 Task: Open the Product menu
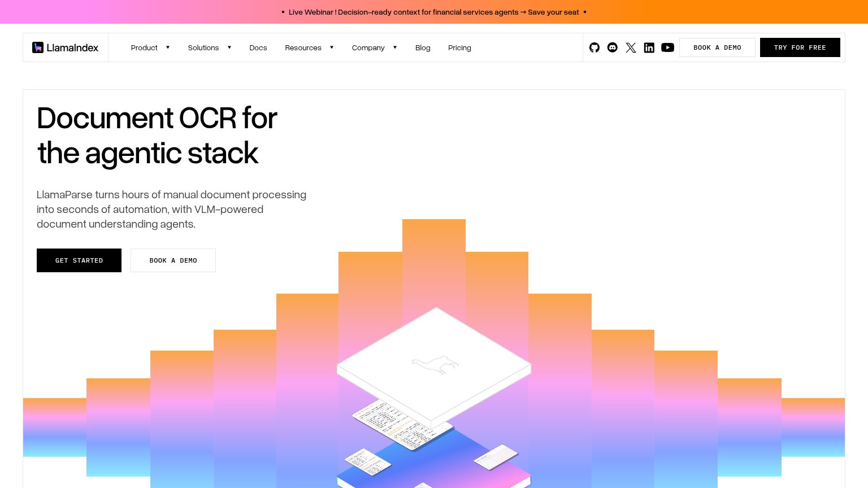point(144,47)
